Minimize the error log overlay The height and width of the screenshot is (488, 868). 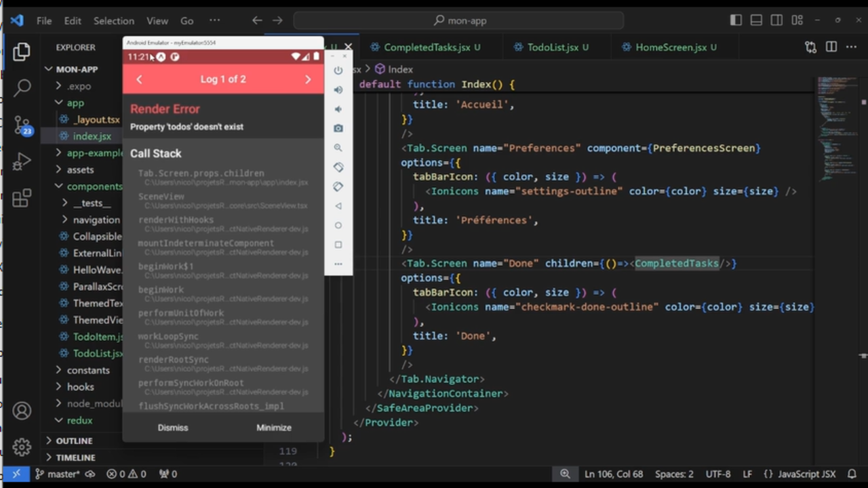pyautogui.click(x=273, y=427)
